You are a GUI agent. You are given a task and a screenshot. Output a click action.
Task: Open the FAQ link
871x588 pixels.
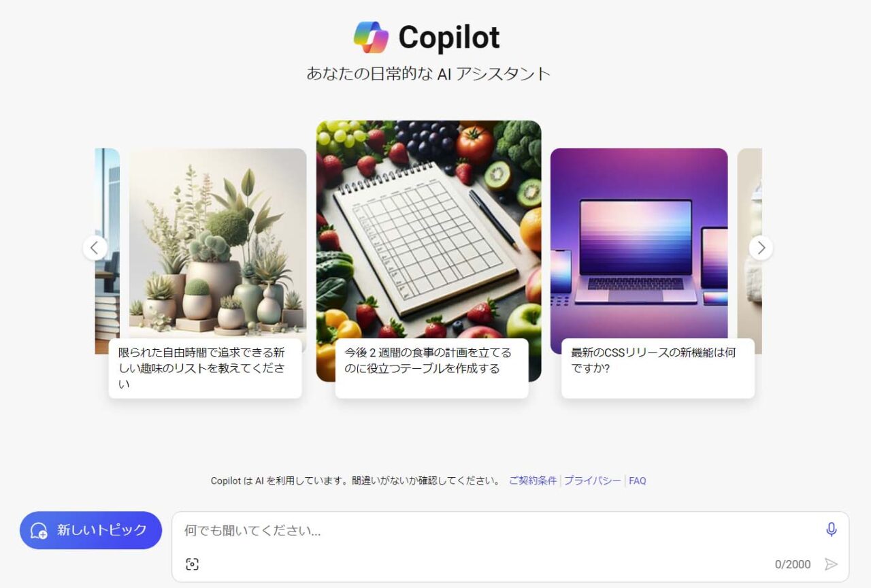tap(638, 480)
